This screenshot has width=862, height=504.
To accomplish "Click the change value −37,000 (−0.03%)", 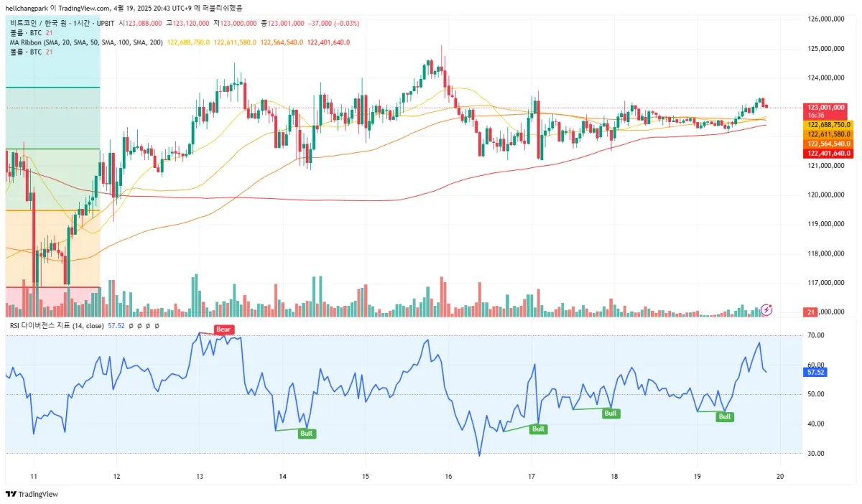I will click(334, 23).
